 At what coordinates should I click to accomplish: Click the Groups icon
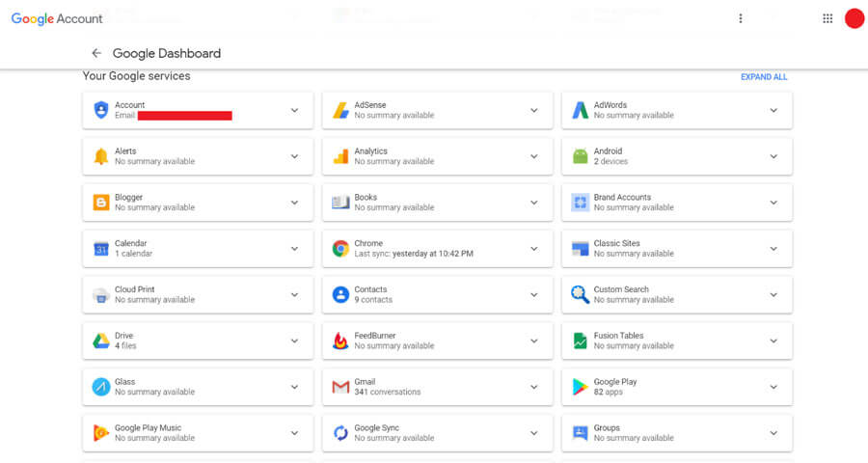(581, 432)
